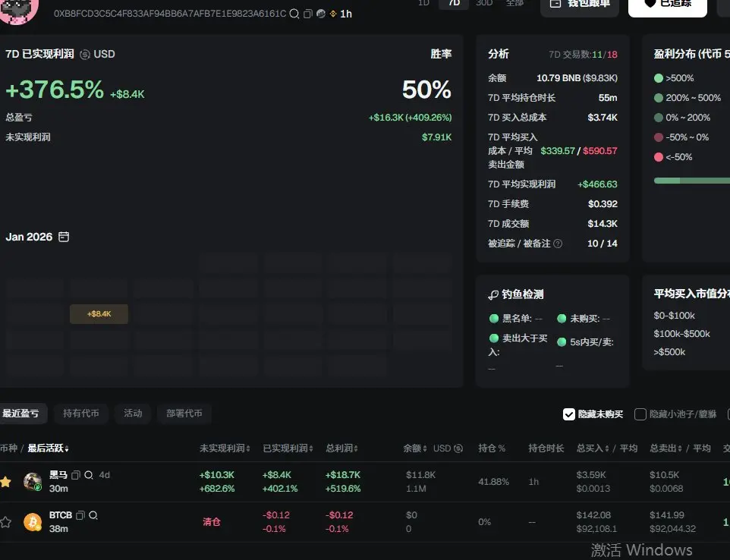The image size is (730, 560).
Task: Click the BNB chain icon next to 1h
Action: (333, 14)
